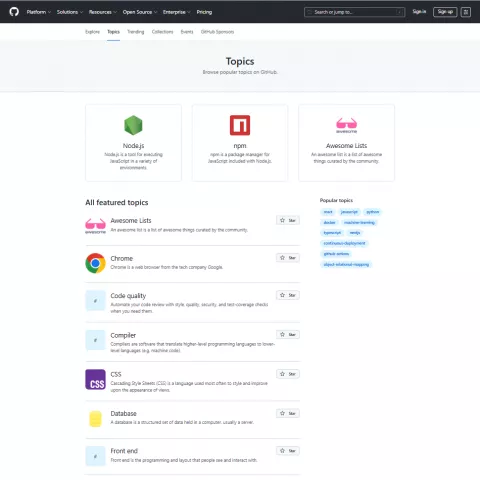This screenshot has height=480, width=480.
Task: Select the python popular topic tag
Action: 373,212
